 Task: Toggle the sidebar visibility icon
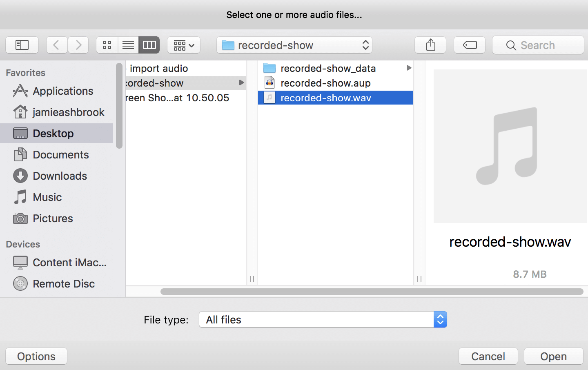[22, 45]
